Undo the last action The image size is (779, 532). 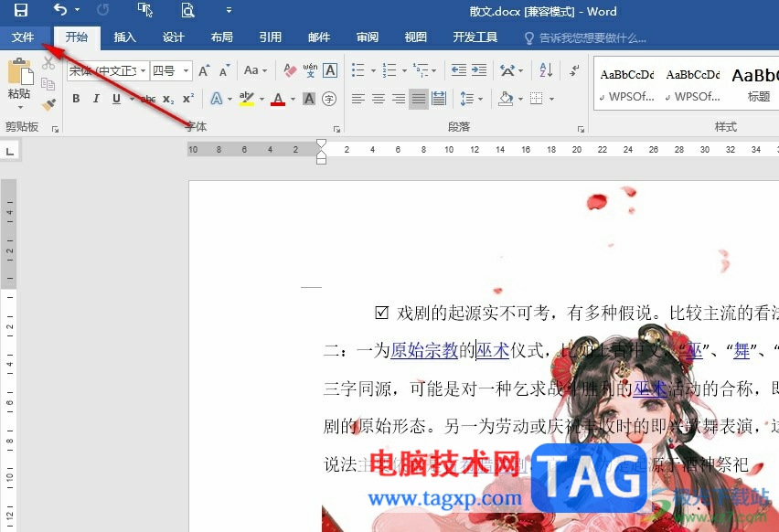(x=60, y=9)
